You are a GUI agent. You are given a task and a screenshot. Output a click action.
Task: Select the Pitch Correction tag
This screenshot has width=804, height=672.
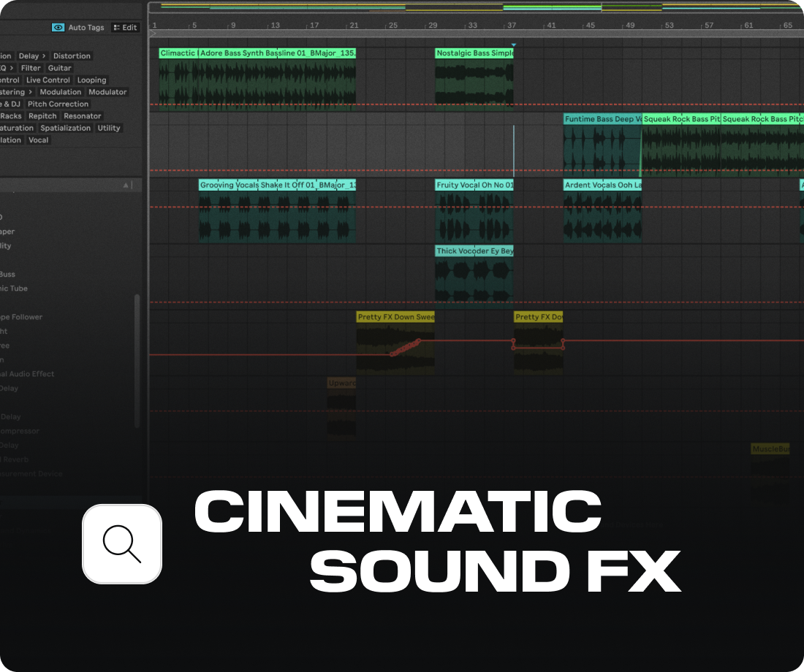point(57,104)
